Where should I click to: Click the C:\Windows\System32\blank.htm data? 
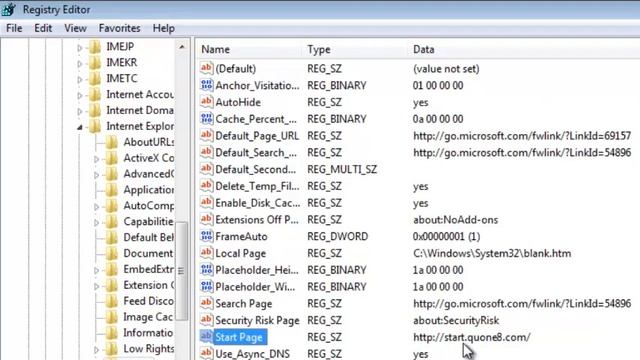tap(492, 253)
